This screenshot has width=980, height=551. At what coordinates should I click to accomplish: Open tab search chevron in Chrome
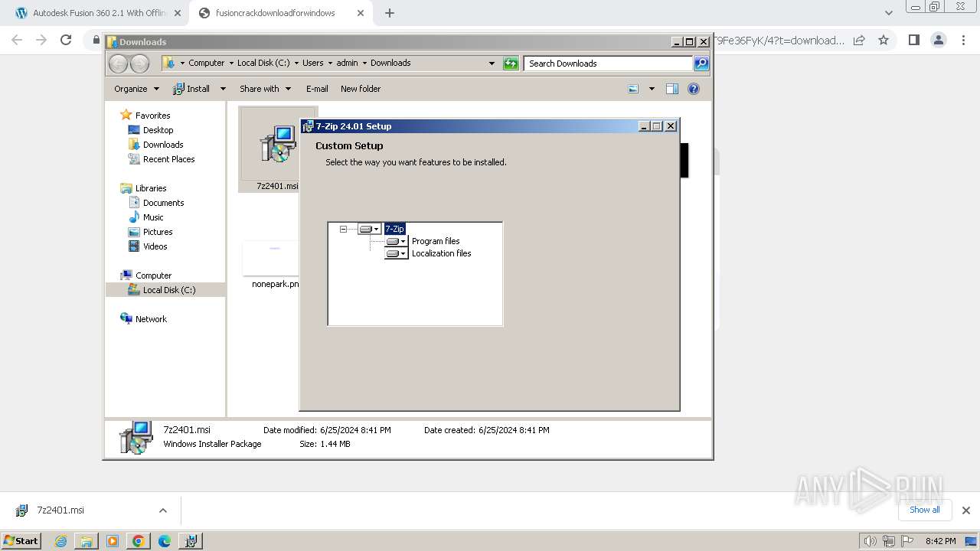pos(888,13)
